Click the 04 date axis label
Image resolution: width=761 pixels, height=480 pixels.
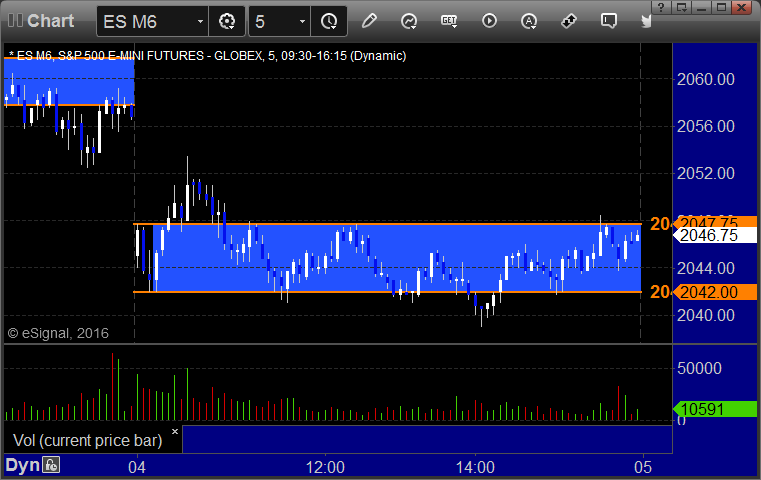[x=137, y=467]
